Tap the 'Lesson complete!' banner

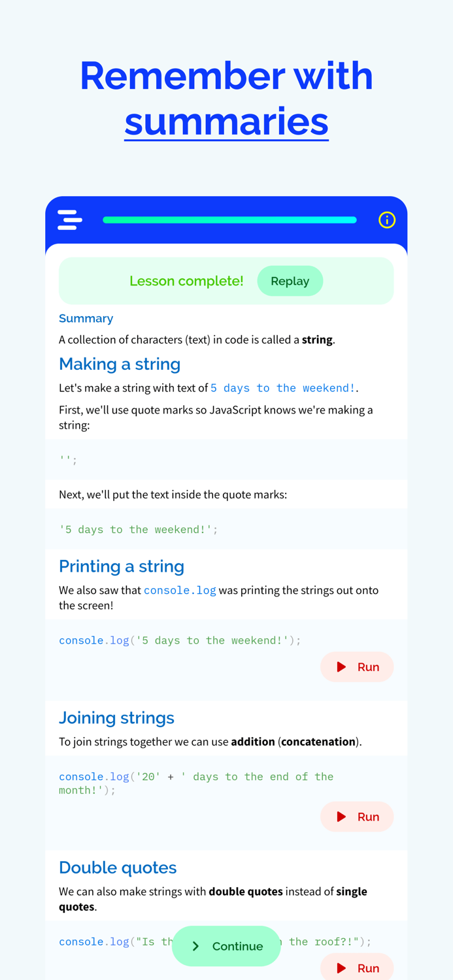click(x=186, y=281)
